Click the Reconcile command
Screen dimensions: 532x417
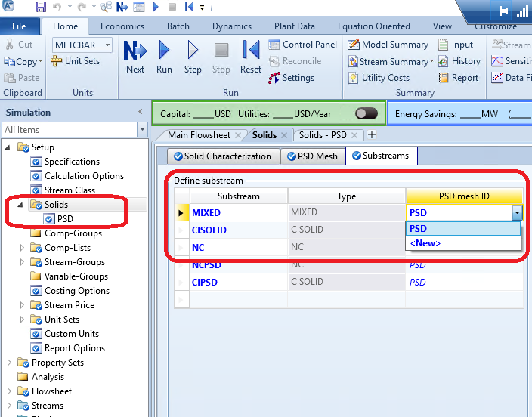point(295,61)
